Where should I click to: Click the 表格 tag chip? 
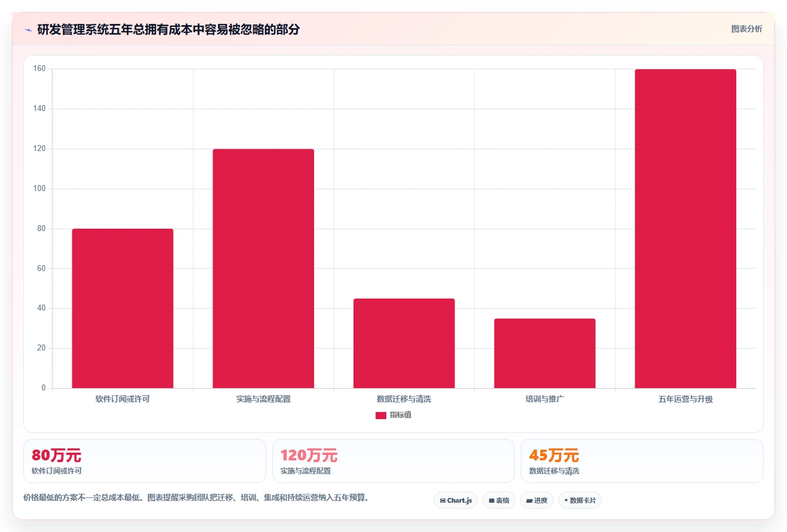click(x=499, y=500)
